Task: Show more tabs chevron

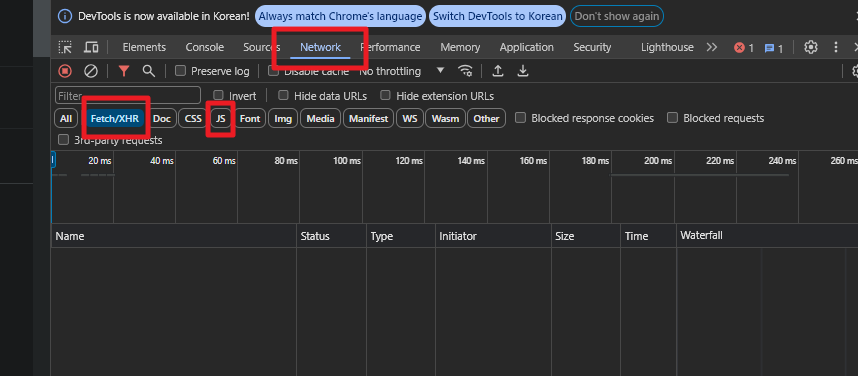Action: pos(711,47)
